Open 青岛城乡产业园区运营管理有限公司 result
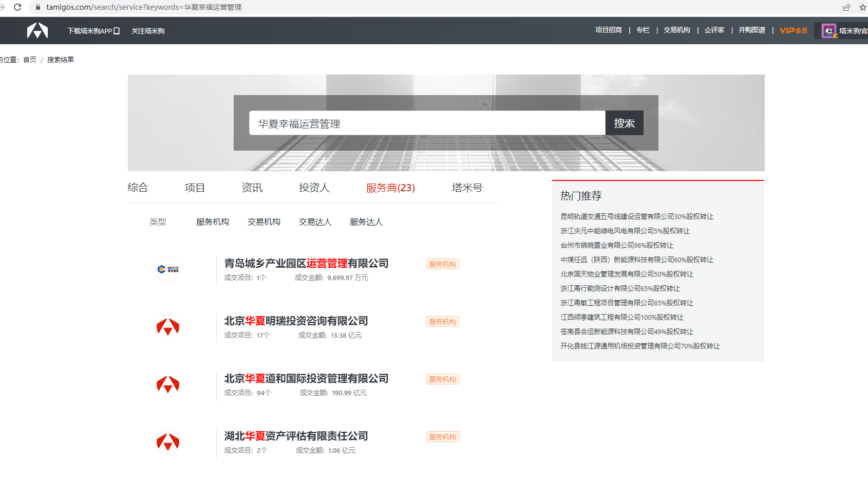The height and width of the screenshot is (478, 868). (306, 263)
